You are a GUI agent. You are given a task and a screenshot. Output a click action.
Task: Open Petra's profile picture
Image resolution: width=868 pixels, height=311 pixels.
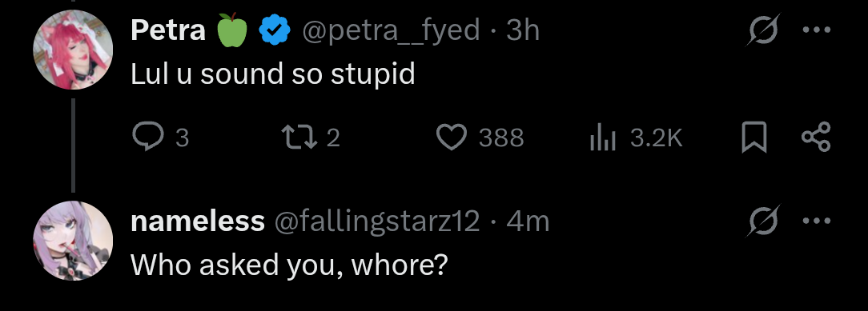tap(73, 49)
